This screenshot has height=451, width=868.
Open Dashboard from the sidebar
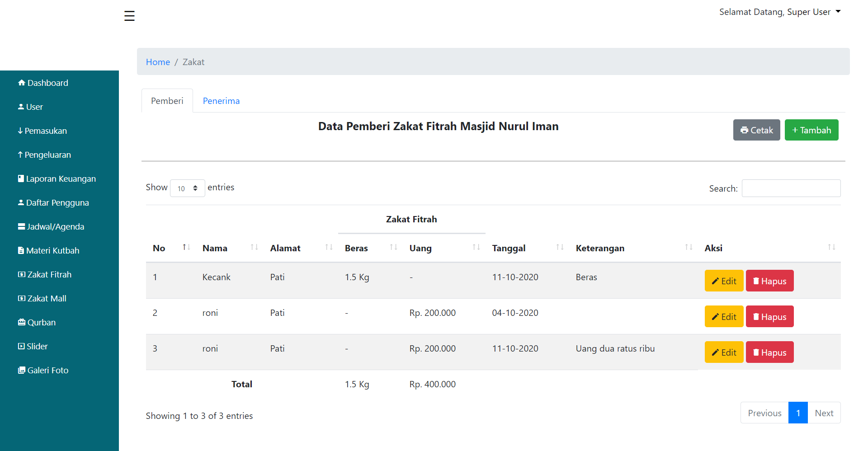(x=43, y=83)
